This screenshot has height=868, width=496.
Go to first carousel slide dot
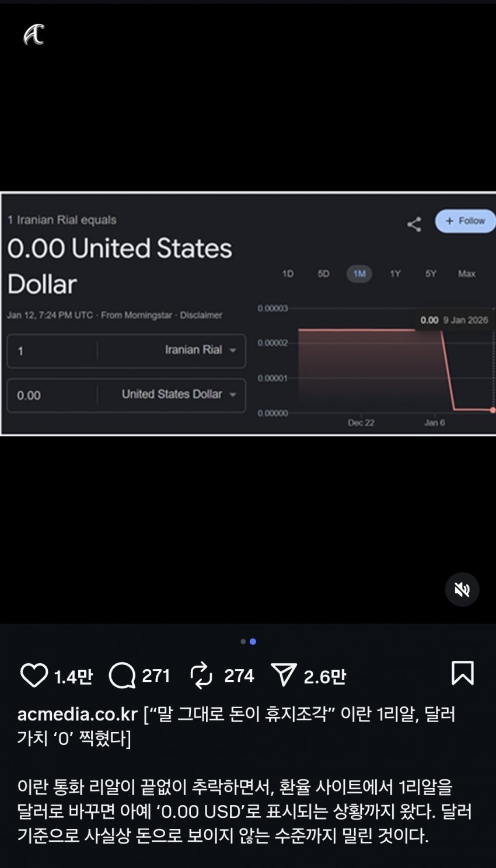pos(243,642)
